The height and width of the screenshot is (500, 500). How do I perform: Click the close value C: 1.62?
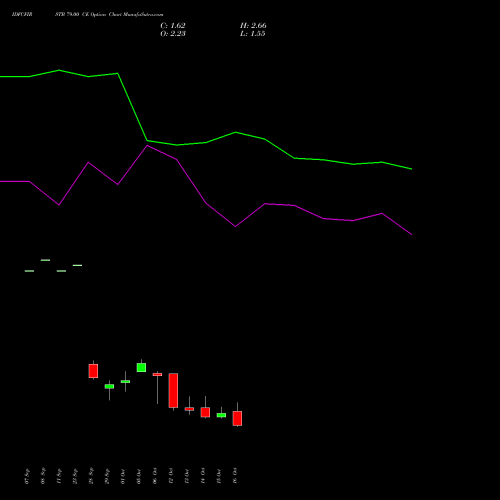[x=173, y=26]
